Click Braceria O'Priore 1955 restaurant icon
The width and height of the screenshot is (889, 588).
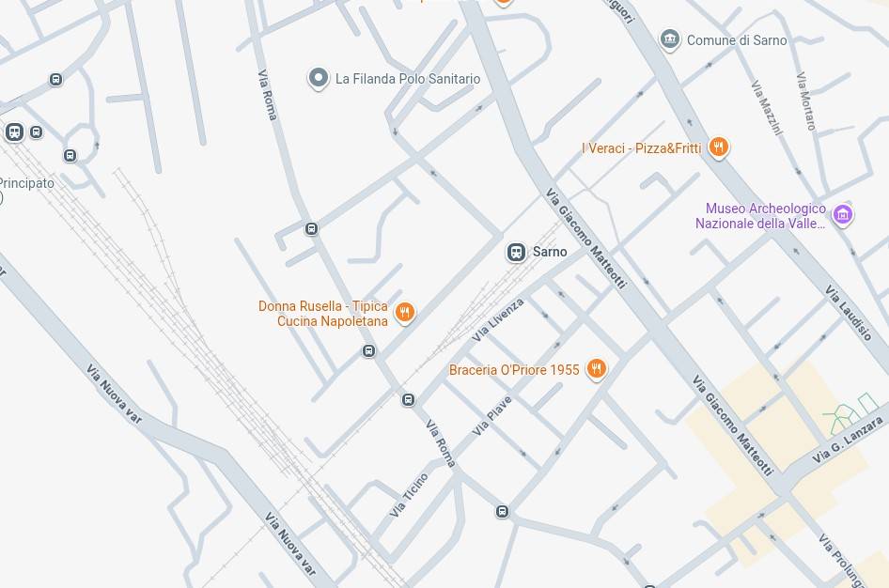[595, 369]
